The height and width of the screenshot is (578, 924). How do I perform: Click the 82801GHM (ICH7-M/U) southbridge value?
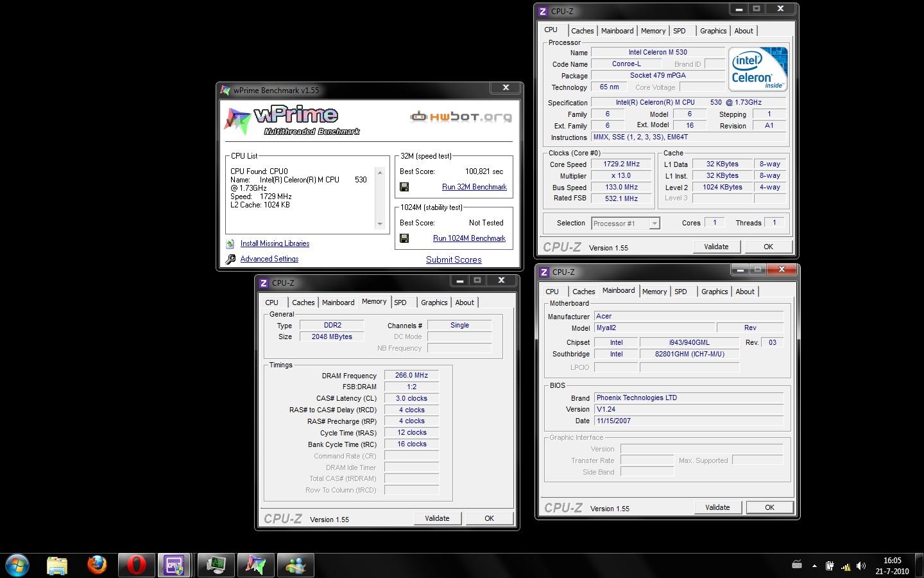(x=689, y=354)
